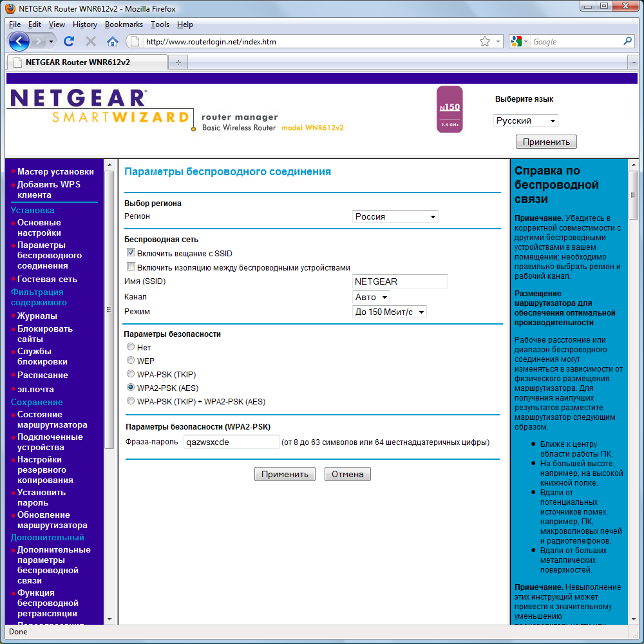Open Службы блокировки sidebar link
644x644 pixels.
(x=43, y=357)
